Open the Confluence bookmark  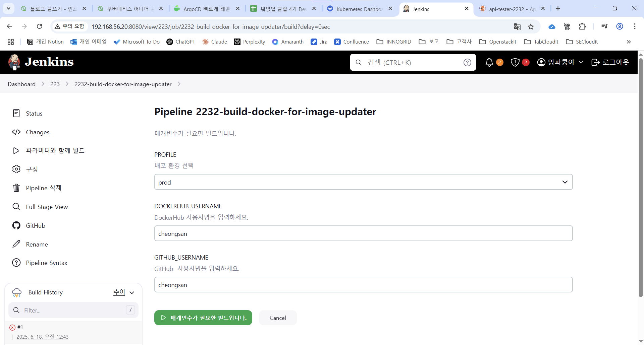[352, 42]
